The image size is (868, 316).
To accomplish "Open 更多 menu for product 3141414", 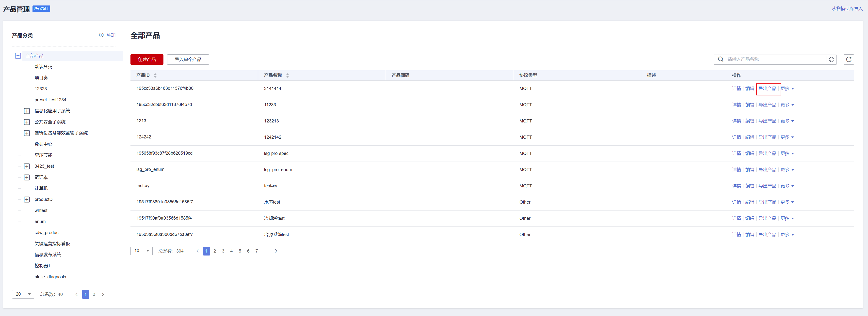I will pyautogui.click(x=787, y=89).
